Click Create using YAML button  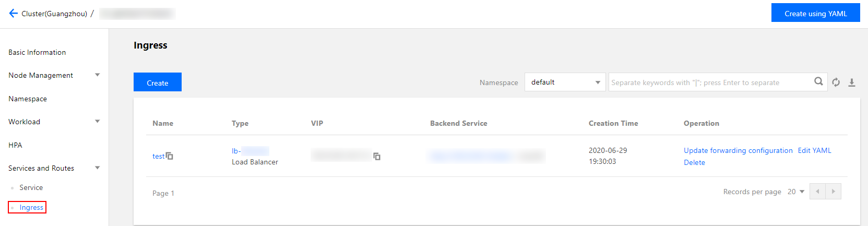(816, 13)
